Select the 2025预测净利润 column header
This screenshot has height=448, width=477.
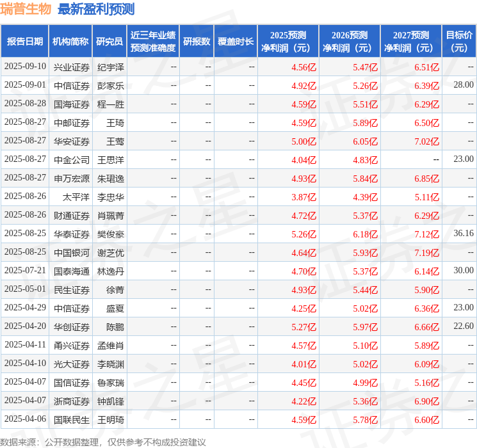coord(288,42)
